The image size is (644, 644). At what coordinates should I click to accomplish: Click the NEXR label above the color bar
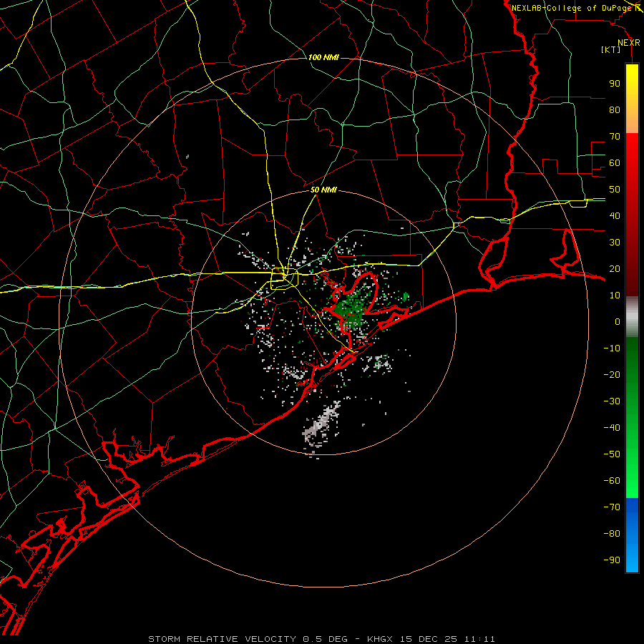(629, 43)
